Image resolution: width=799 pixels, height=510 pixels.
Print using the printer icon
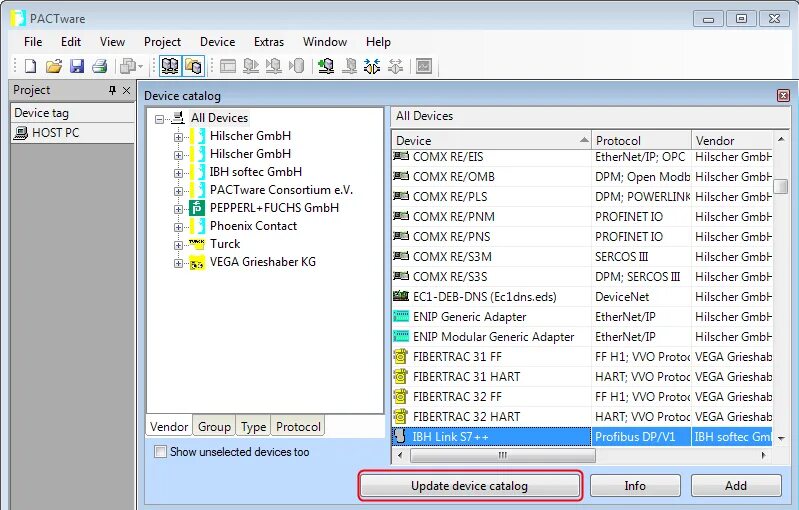100,66
